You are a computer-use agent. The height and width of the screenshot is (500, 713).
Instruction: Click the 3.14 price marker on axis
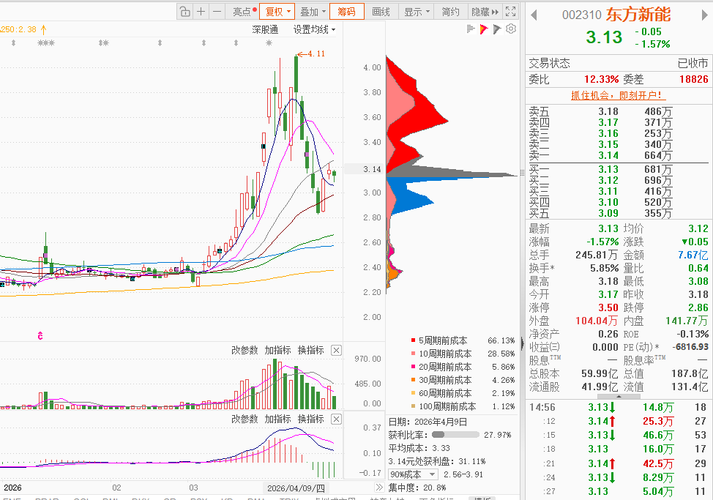365,169
